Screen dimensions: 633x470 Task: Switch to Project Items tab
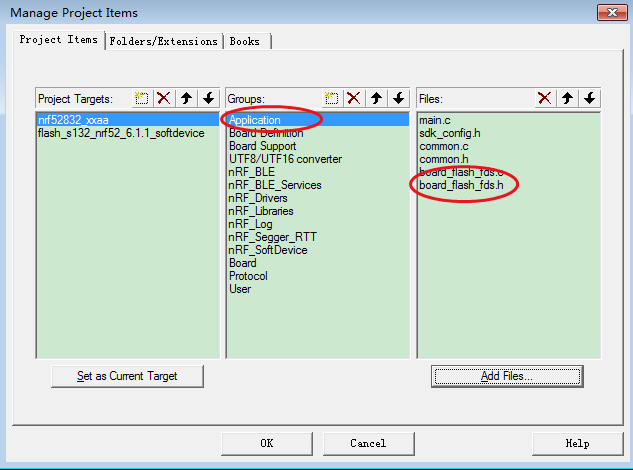59,40
